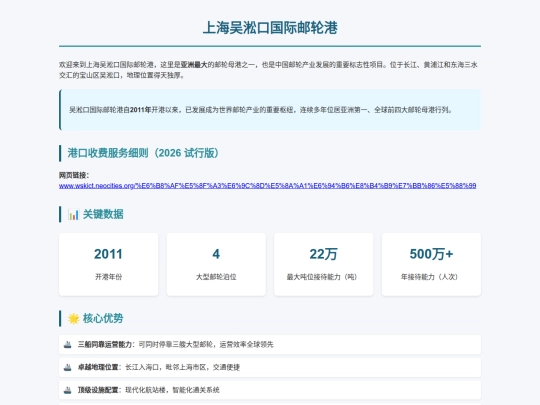540x405 pixels.
Task: Click the 大型邮轮泊位 label
Action: tap(216, 277)
